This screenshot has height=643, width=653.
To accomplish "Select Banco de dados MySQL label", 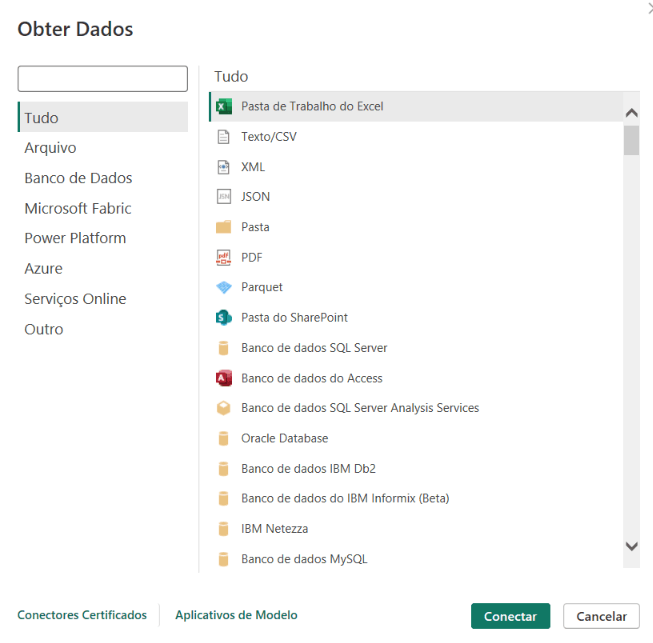I will [x=304, y=559].
